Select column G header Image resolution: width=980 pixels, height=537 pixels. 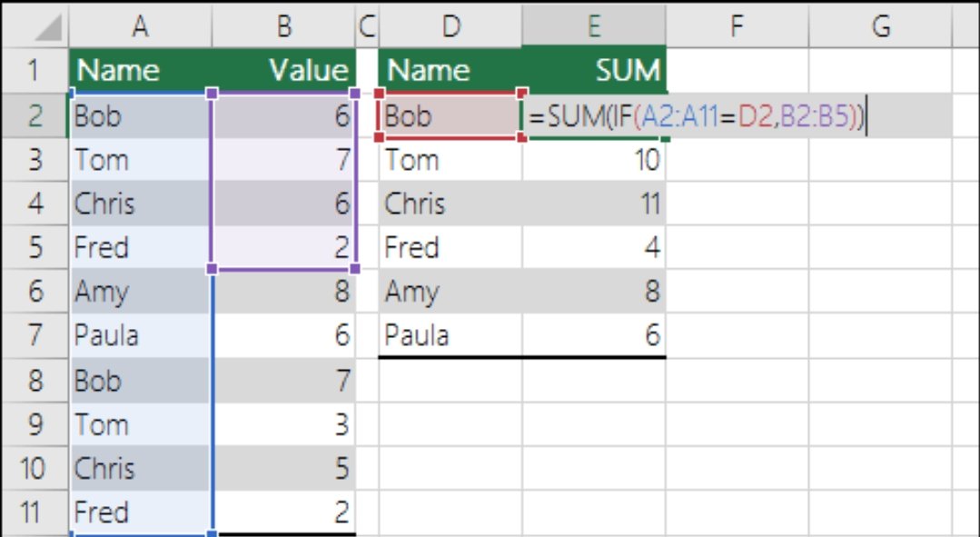coord(880,28)
